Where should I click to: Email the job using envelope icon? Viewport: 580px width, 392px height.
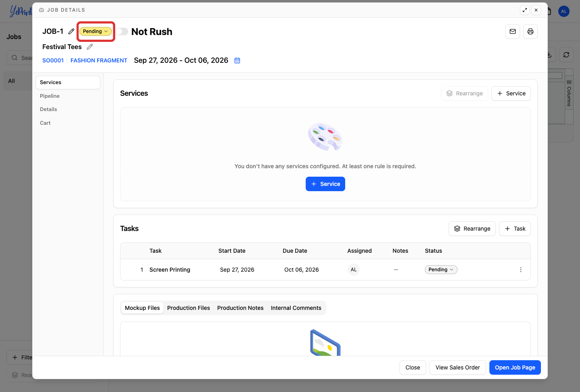click(513, 31)
